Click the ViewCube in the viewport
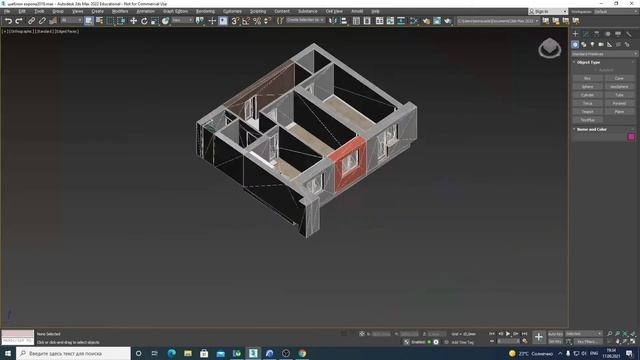 (x=549, y=48)
